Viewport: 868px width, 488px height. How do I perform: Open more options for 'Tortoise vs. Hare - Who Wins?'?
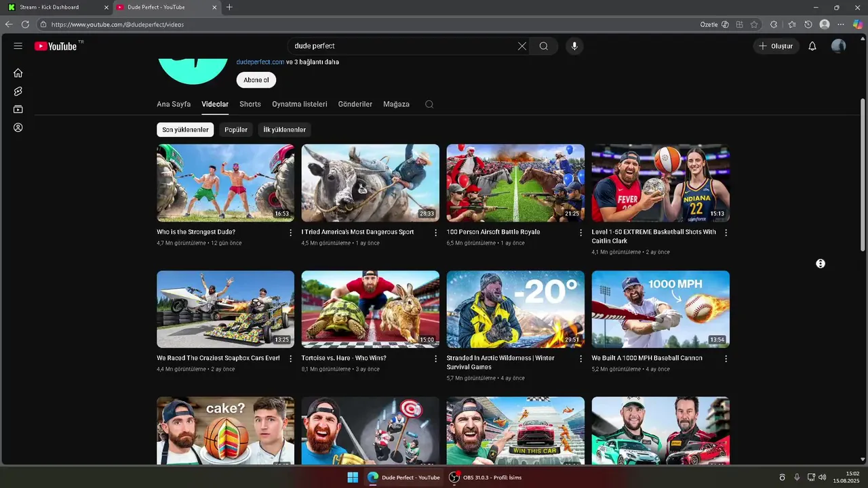pyautogui.click(x=436, y=359)
